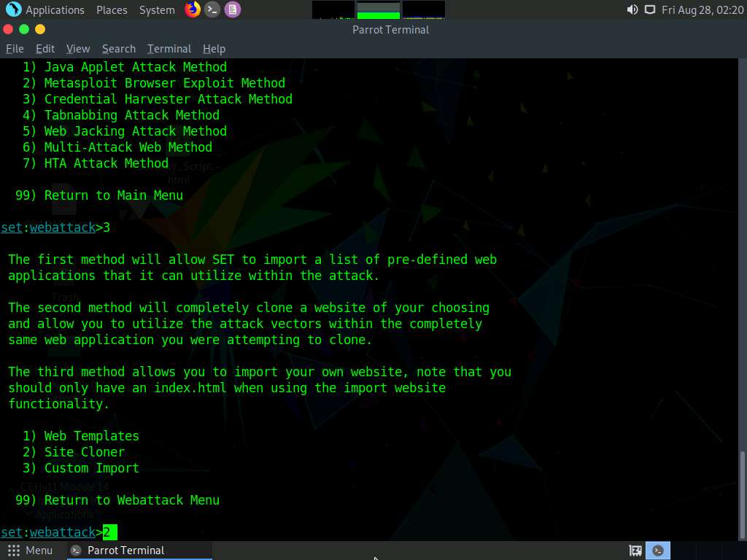
Task: Click the underlined webattack hyperlink
Action: [62, 532]
